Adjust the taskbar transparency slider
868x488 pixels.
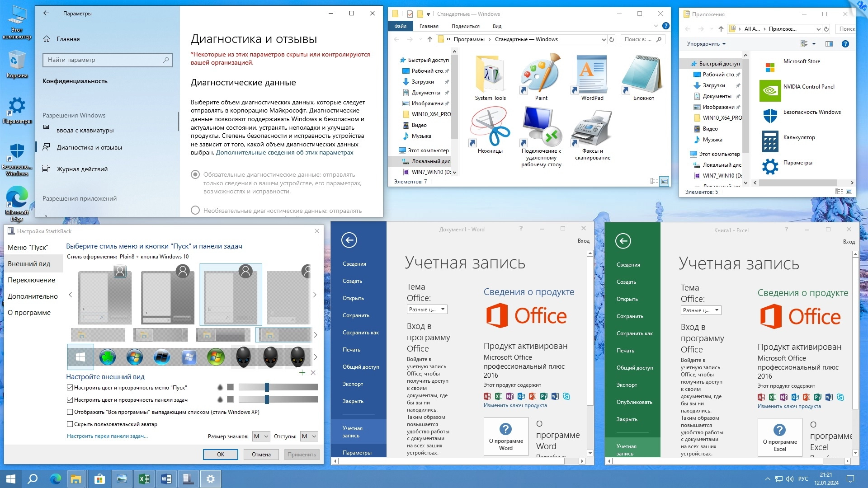pyautogui.click(x=267, y=399)
